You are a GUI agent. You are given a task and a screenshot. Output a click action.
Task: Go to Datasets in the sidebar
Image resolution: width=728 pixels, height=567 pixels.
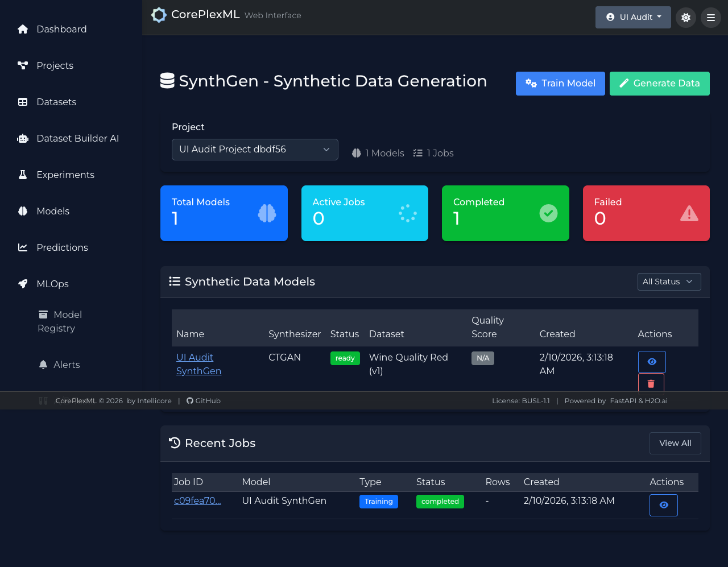[56, 102]
